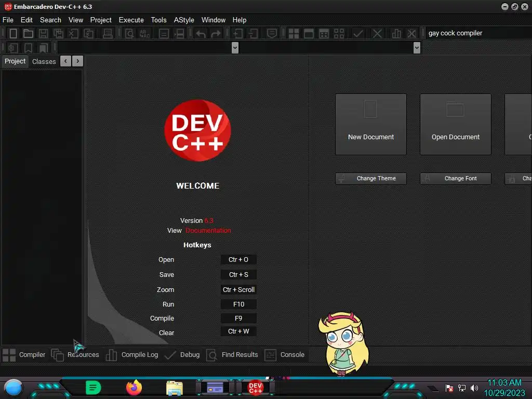Screen dimensions: 532x399
Task: Open the Tools menu
Action: (159, 20)
